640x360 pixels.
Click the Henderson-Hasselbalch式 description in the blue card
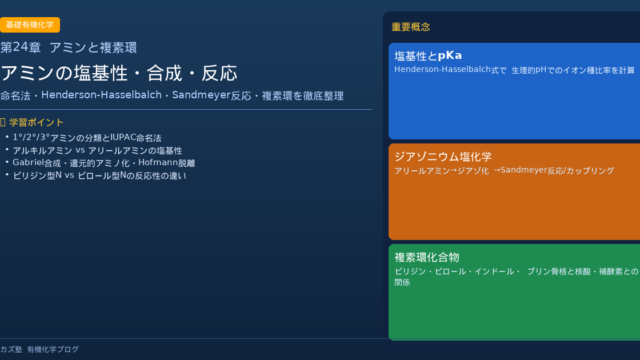coord(514,70)
